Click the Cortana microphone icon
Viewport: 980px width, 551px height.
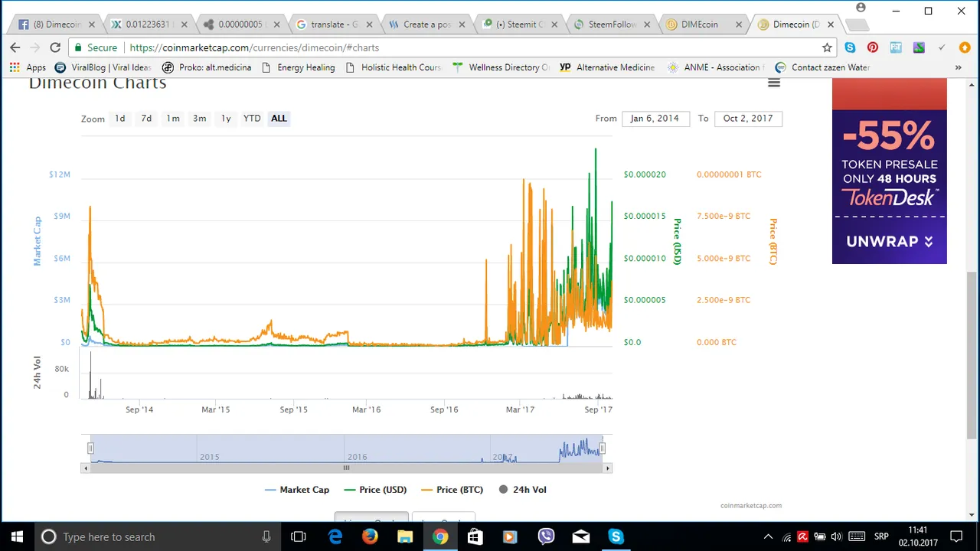click(266, 536)
